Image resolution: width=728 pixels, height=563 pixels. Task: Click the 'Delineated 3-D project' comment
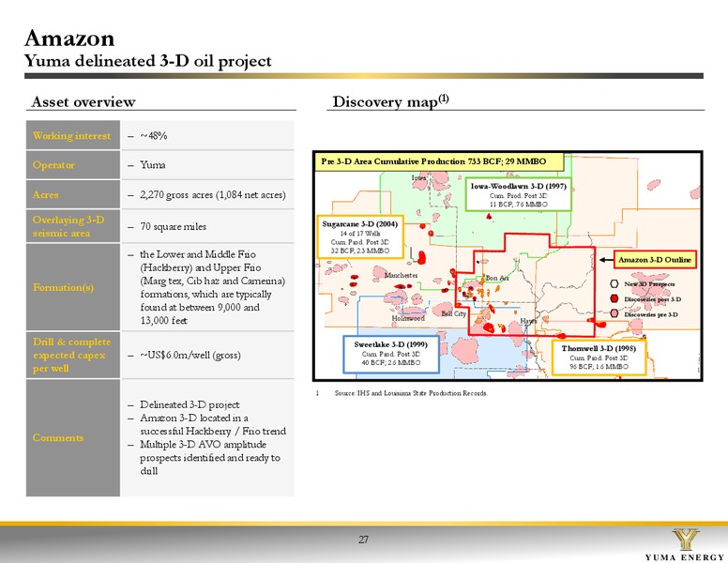(x=190, y=404)
